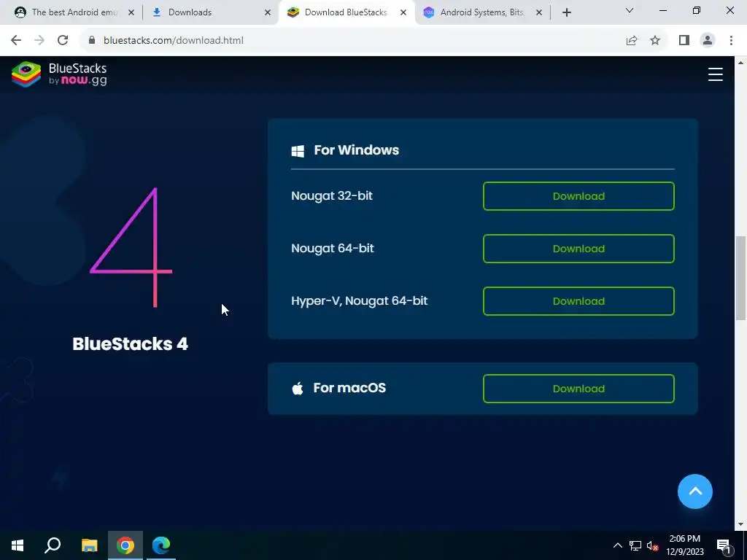Close the Download BlueStacks tab
This screenshot has height=560, width=747.
pyautogui.click(x=403, y=12)
